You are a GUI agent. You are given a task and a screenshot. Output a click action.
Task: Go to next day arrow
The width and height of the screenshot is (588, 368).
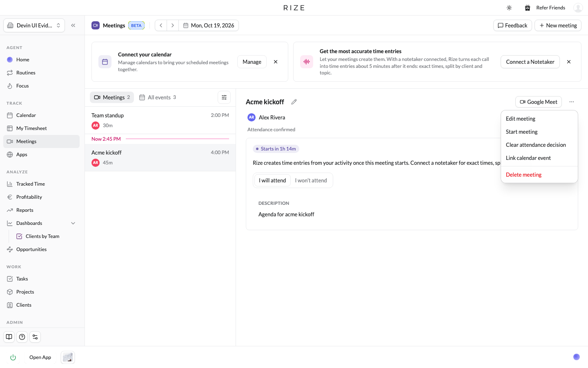pos(173,25)
